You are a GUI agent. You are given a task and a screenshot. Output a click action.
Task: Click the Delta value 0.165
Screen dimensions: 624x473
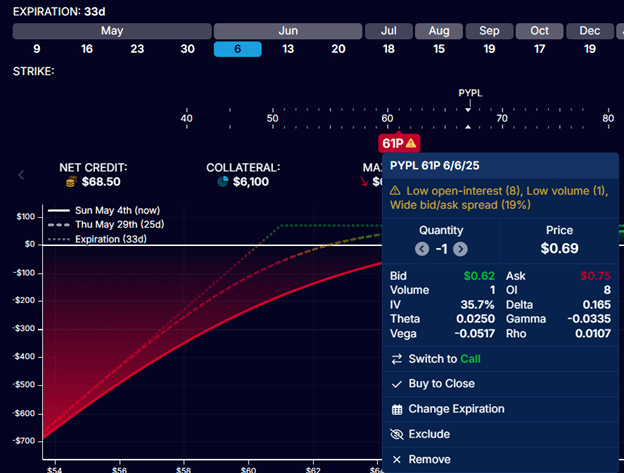pyautogui.click(x=597, y=305)
